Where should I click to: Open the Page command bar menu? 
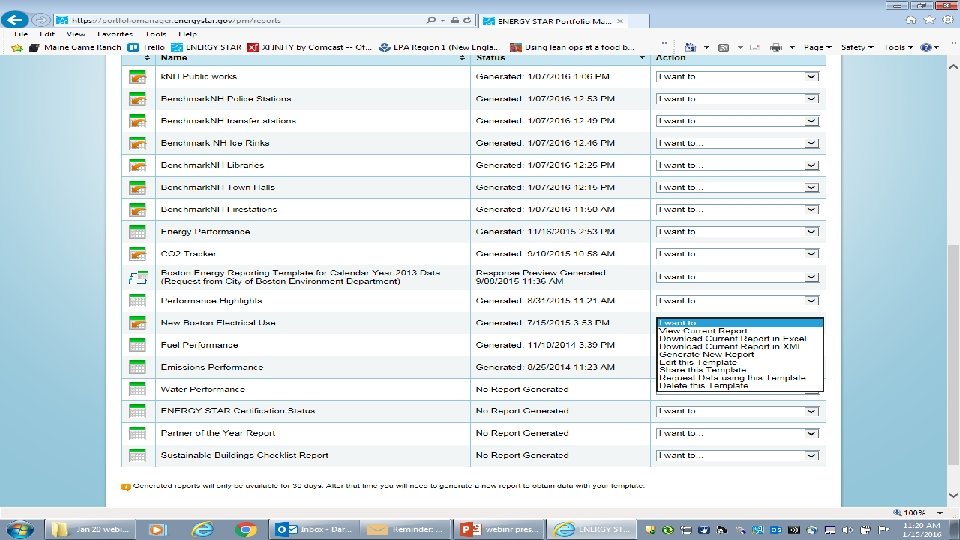817,47
